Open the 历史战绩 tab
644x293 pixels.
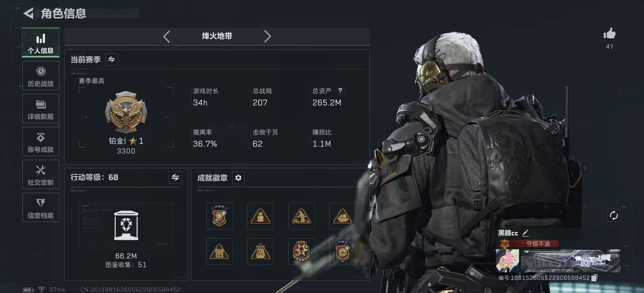coord(41,76)
